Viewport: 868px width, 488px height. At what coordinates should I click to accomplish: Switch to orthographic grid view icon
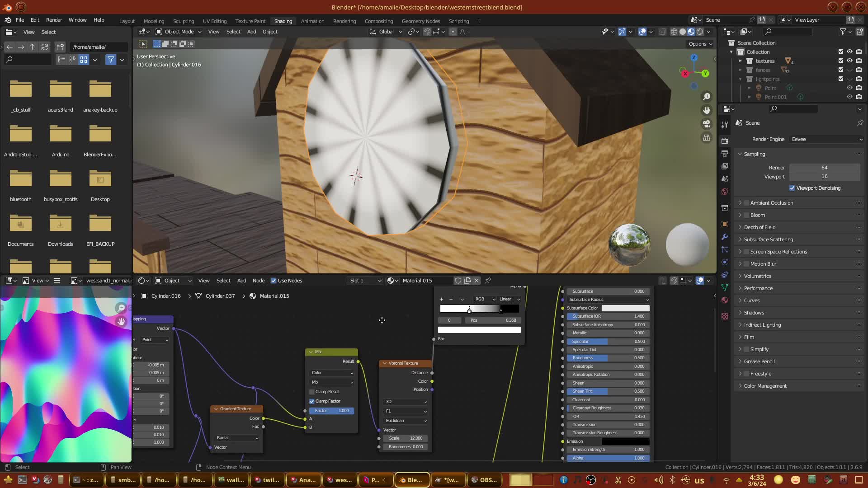point(706,137)
